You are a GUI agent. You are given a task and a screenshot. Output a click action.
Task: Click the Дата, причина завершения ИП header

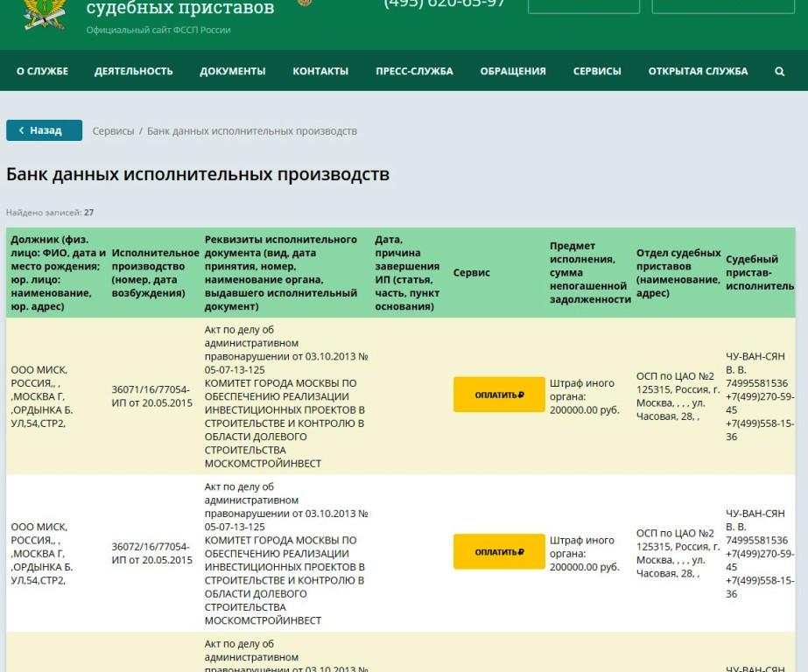click(407, 273)
